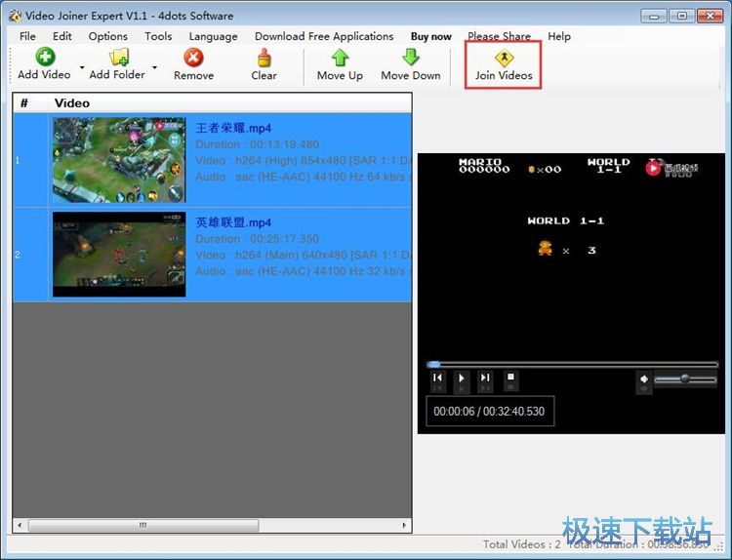732x560 pixels.
Task: Click the Add Video green plus icon
Action: coord(45,57)
